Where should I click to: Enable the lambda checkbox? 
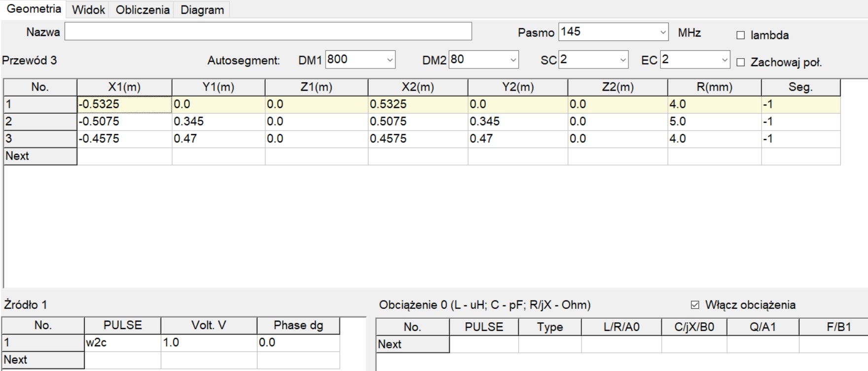pyautogui.click(x=740, y=35)
